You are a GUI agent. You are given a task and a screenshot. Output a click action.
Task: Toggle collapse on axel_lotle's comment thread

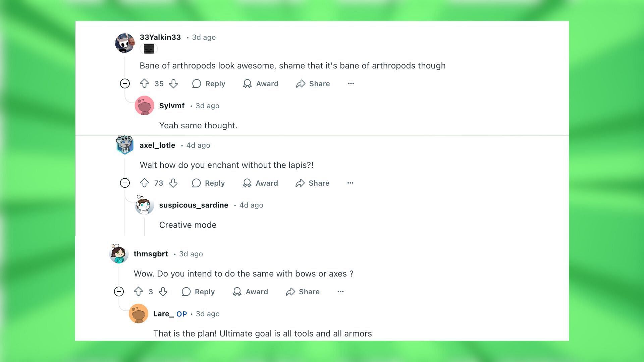click(x=125, y=183)
